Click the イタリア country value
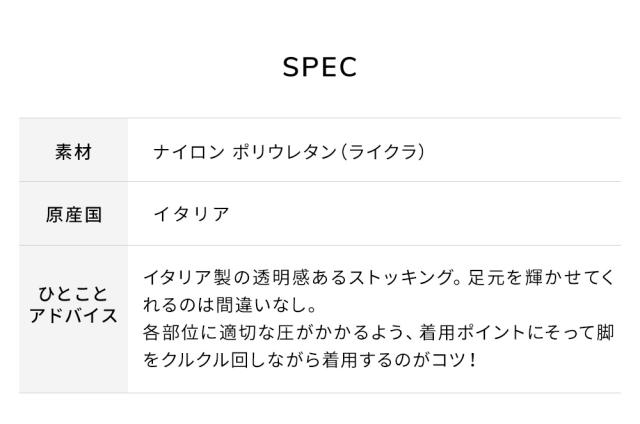The height and width of the screenshot is (424, 640). (191, 214)
